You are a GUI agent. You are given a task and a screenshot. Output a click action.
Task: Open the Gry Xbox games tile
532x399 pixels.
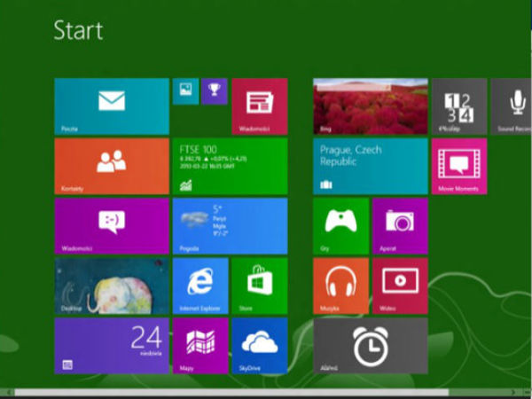click(x=341, y=226)
